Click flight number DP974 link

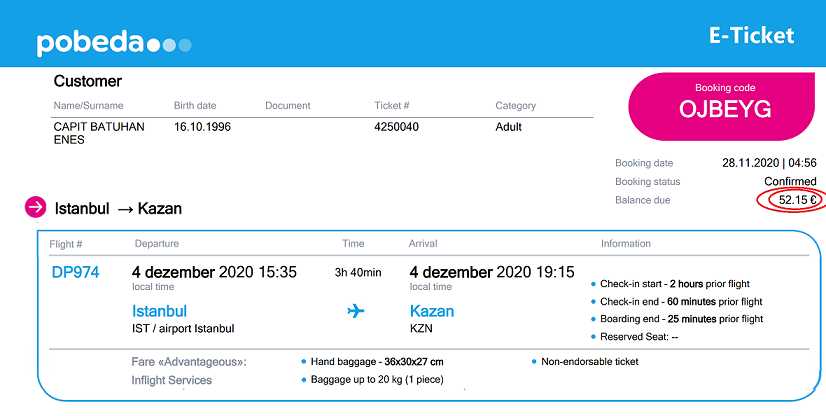tap(75, 272)
